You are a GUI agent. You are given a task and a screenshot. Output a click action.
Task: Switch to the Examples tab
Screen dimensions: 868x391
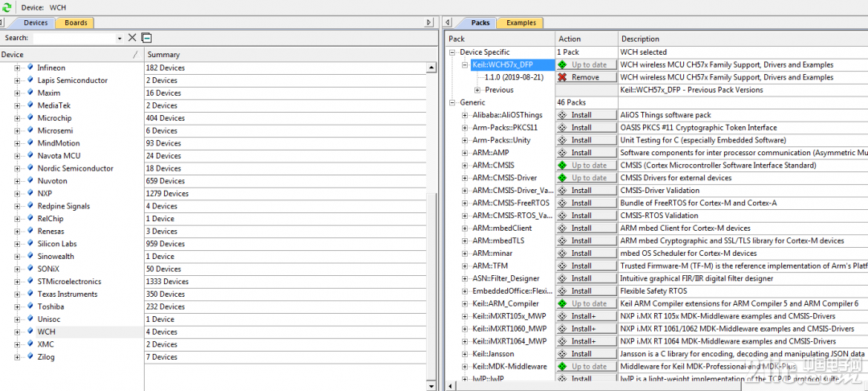pyautogui.click(x=521, y=23)
